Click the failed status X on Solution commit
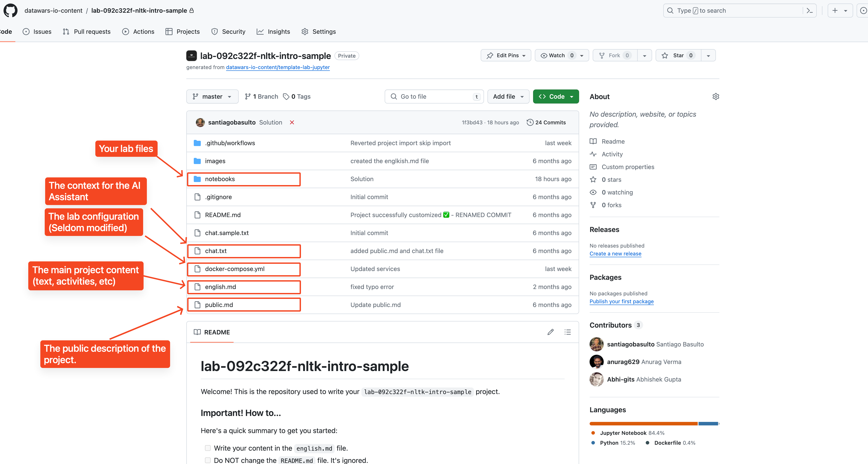This screenshot has height=464, width=868. pos(292,122)
